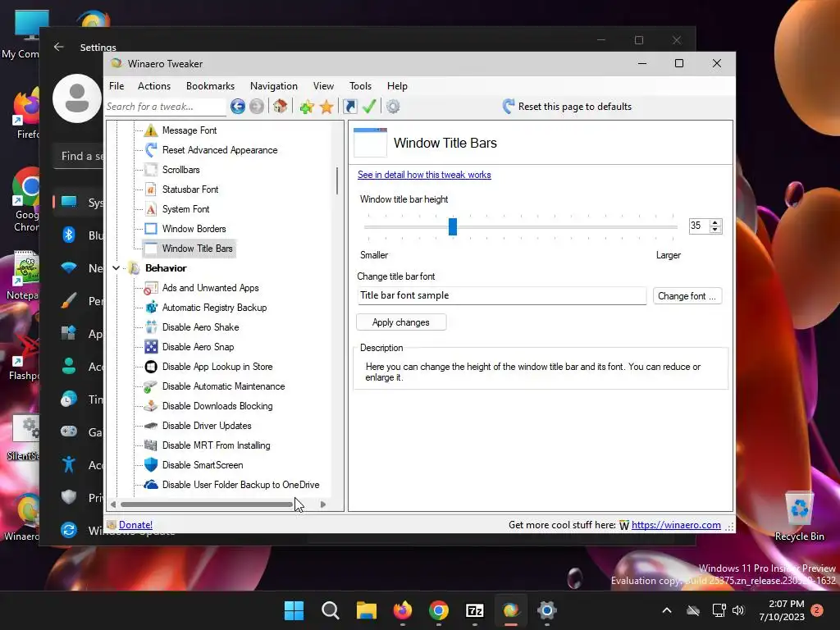
Task: Open the Navigation menu
Action: [x=274, y=85]
